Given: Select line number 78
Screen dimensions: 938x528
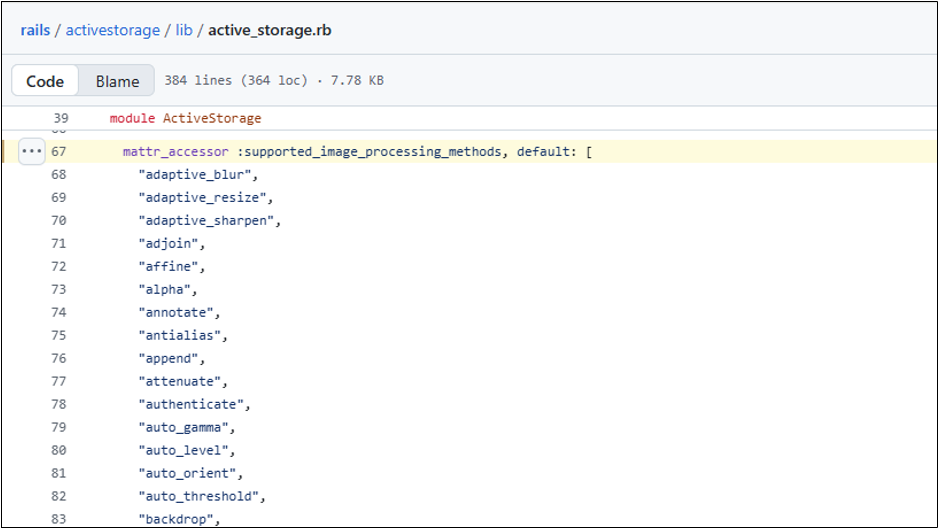Looking at the screenshot, I should pyautogui.click(x=59, y=404).
